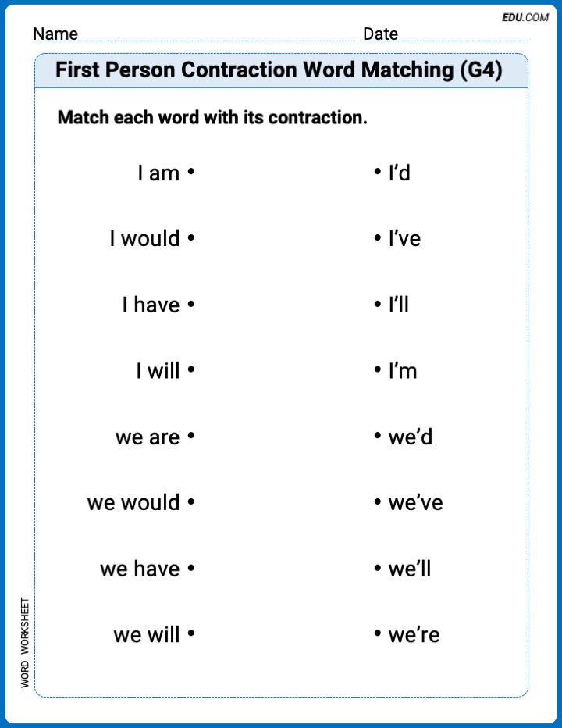This screenshot has width=562, height=728.
Task: Select the dot next to "I will"
Action: [190, 370]
